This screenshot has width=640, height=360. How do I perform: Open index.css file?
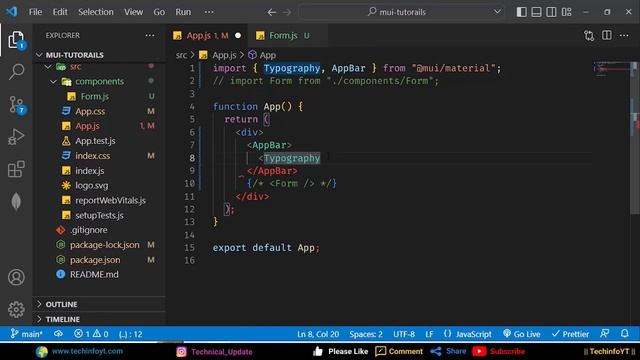click(93, 156)
